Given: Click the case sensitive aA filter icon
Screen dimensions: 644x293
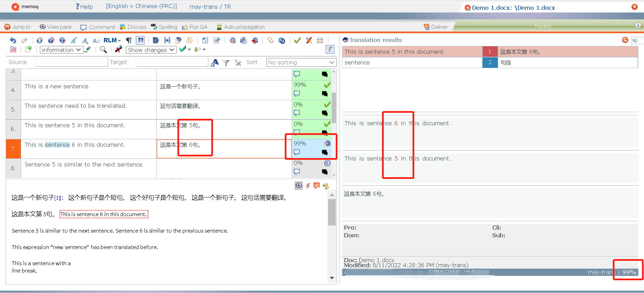Looking at the screenshot, I should coord(215,62).
